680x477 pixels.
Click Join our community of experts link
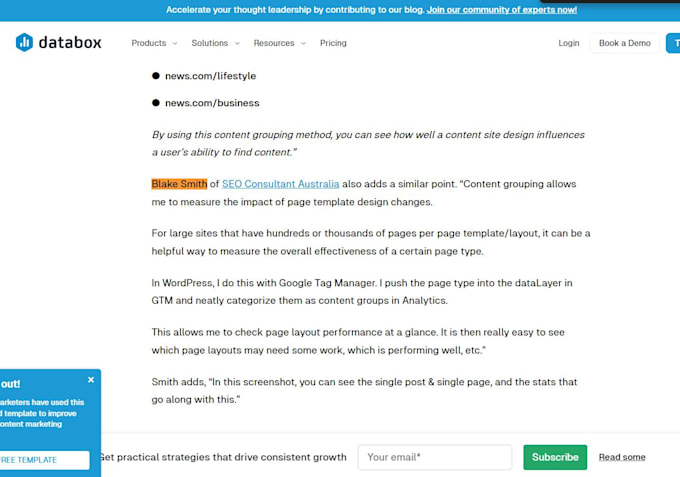(x=502, y=10)
